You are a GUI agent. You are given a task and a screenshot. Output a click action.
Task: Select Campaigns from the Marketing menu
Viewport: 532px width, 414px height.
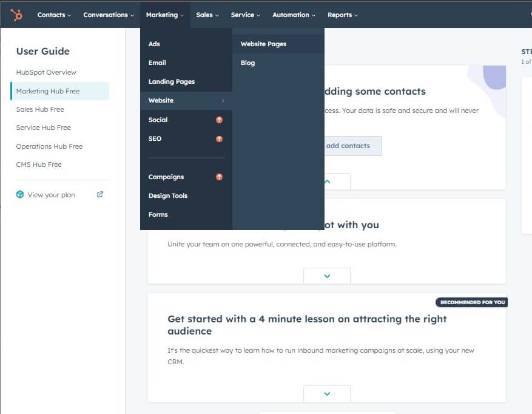[x=186, y=177]
